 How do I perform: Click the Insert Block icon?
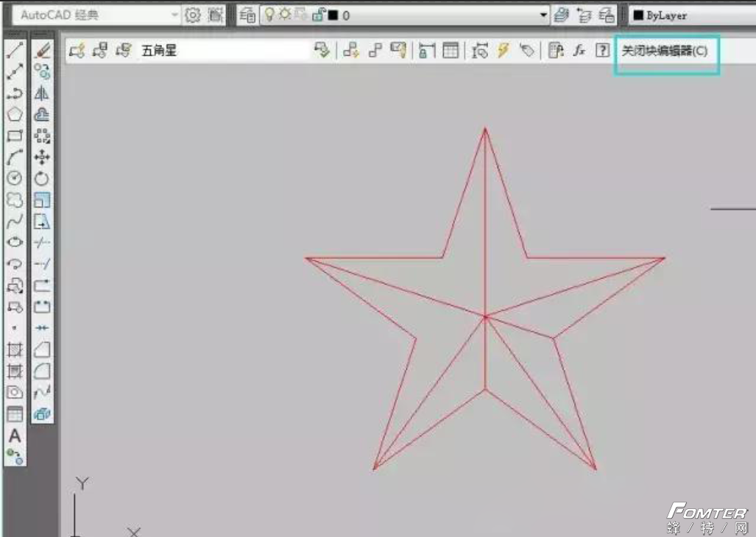coord(15,285)
